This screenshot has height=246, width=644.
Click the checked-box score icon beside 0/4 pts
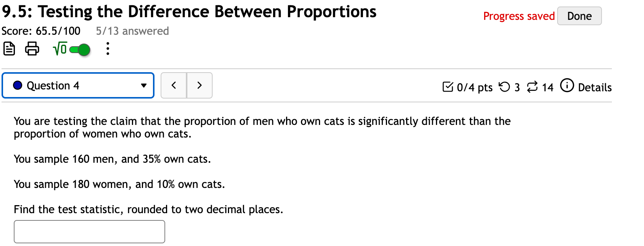click(448, 87)
